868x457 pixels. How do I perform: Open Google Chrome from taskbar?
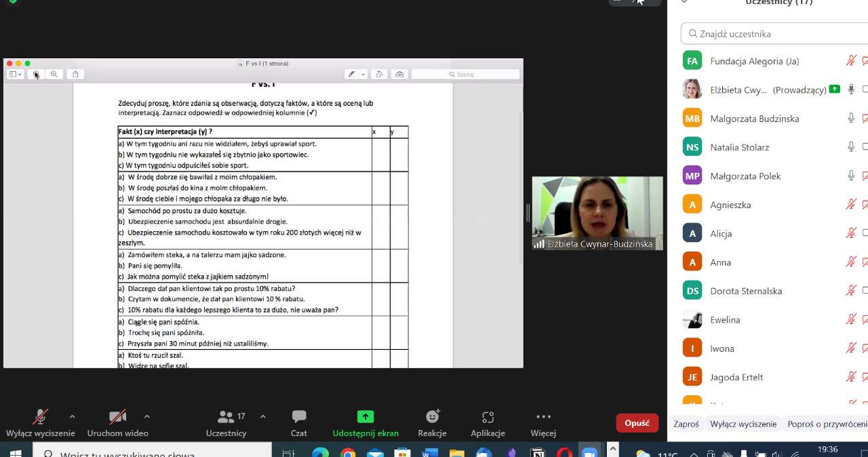(x=348, y=453)
